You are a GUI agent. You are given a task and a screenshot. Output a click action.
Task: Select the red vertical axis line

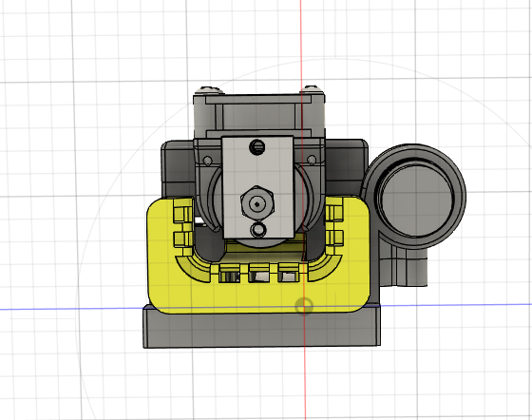coord(303,210)
